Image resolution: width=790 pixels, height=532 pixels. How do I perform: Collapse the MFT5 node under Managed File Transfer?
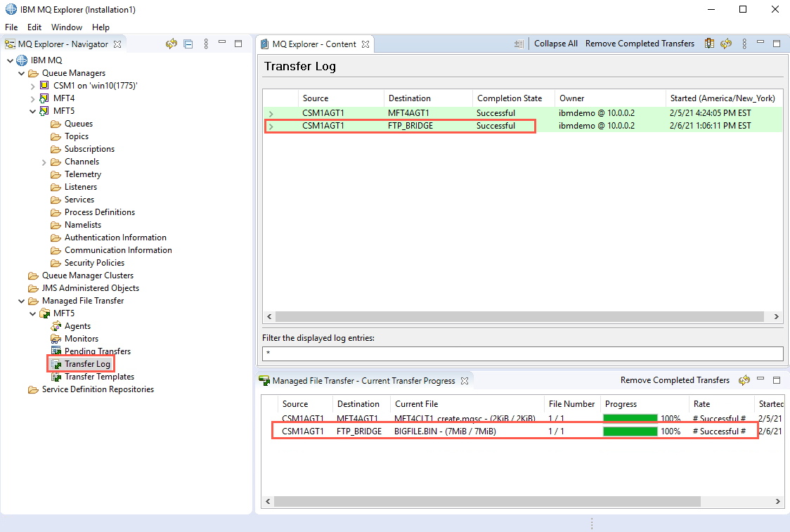point(33,313)
